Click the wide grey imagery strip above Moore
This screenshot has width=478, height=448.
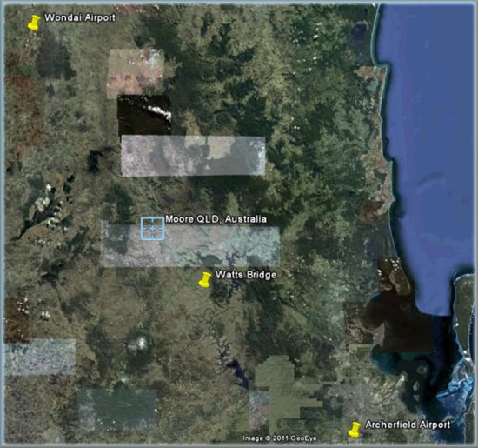click(193, 156)
